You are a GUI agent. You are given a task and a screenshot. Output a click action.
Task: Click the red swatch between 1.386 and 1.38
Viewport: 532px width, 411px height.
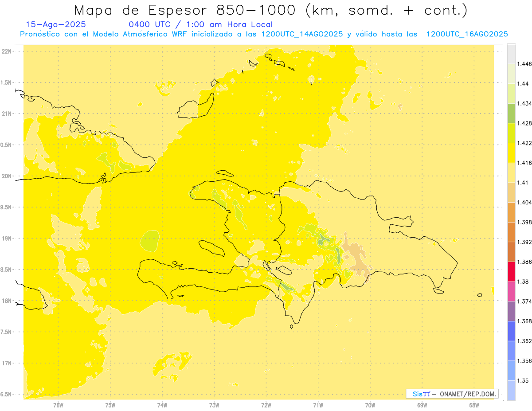[511, 271]
